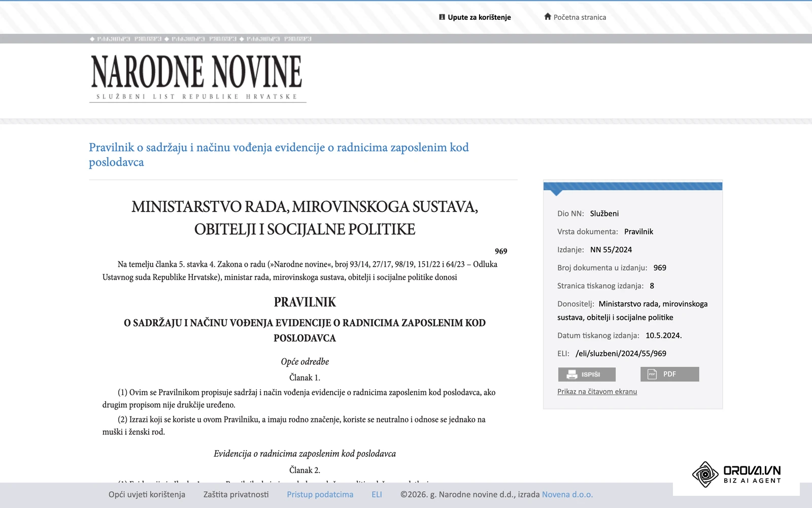Click the document number 969 above the preamble
This screenshot has height=508, width=812.
click(501, 251)
